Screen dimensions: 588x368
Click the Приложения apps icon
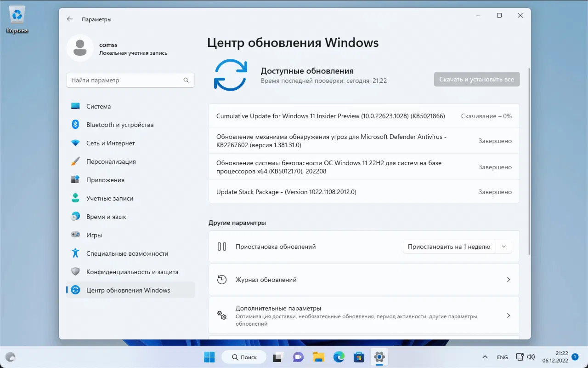[x=76, y=180]
